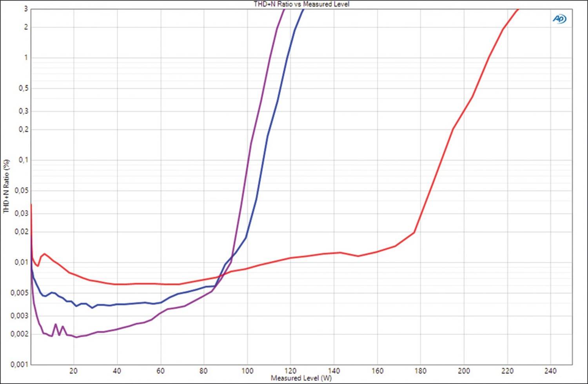Click the 'Measured Level (W)' x-axis label
588x384 pixels.
point(301,378)
